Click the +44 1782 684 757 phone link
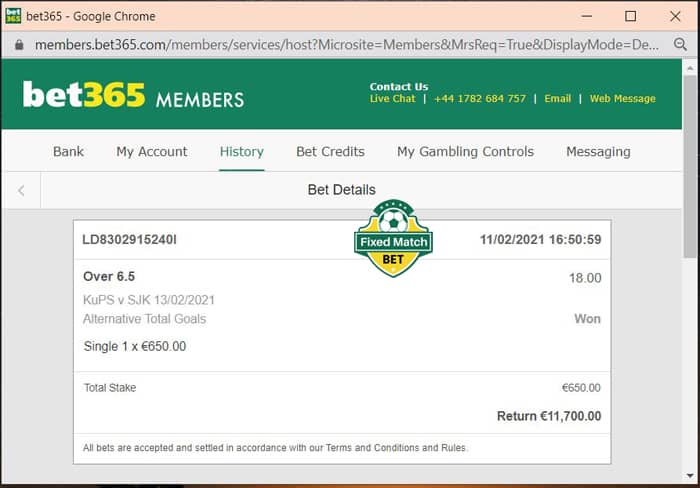The height and width of the screenshot is (488, 700). [480, 99]
